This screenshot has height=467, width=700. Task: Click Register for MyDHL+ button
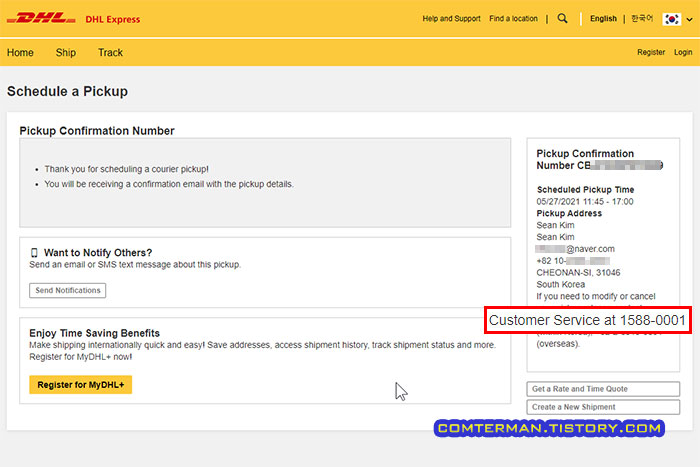tap(81, 385)
